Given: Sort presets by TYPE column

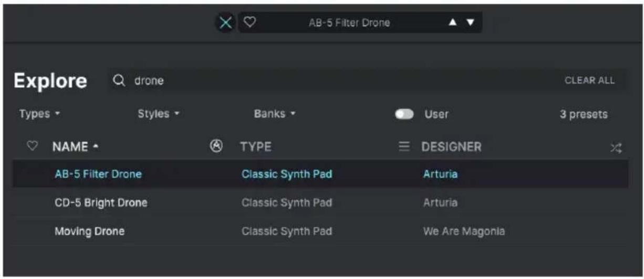Looking at the screenshot, I should [256, 148].
